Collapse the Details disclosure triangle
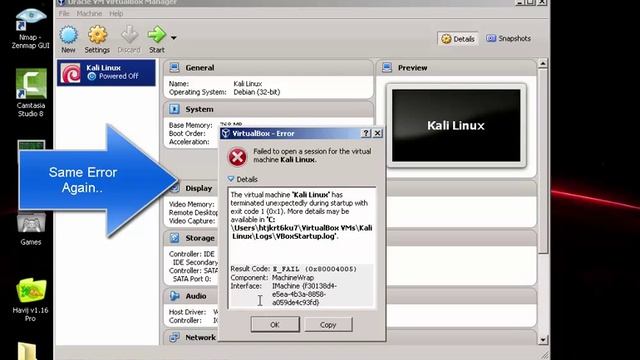 (x=231, y=179)
